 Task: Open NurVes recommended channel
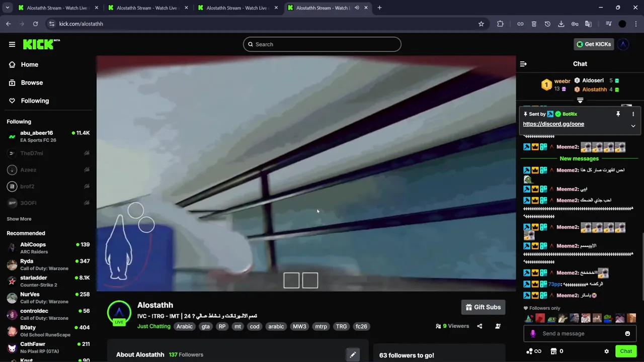(x=48, y=298)
